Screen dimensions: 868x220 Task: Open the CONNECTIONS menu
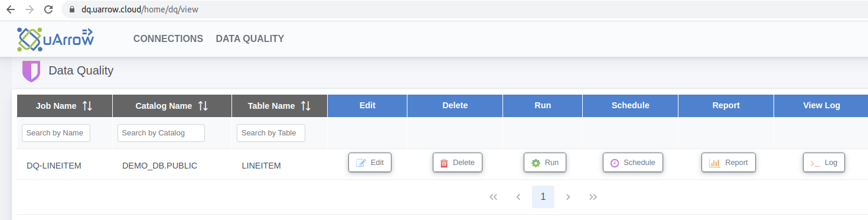coord(168,38)
